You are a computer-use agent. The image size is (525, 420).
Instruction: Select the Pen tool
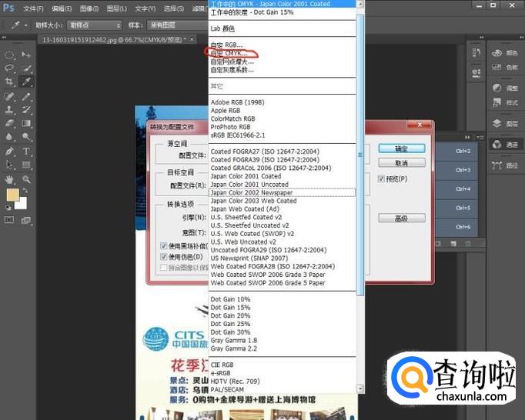click(9, 152)
